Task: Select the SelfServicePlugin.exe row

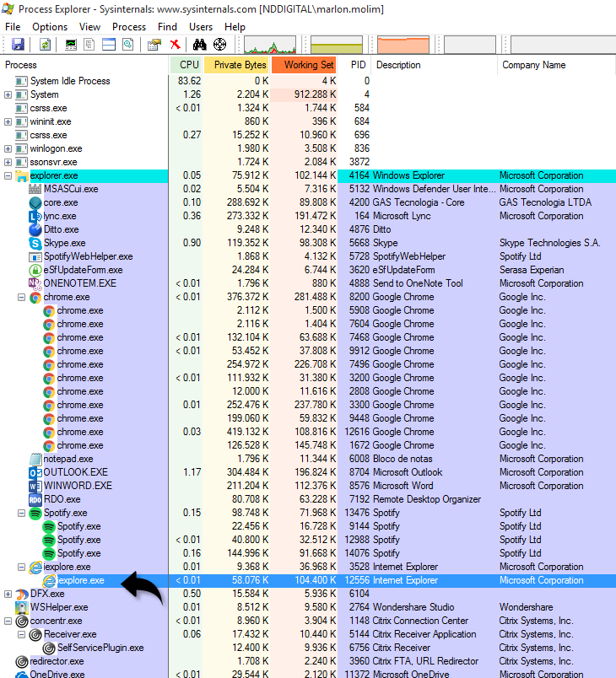Action: pyautogui.click(x=308, y=648)
